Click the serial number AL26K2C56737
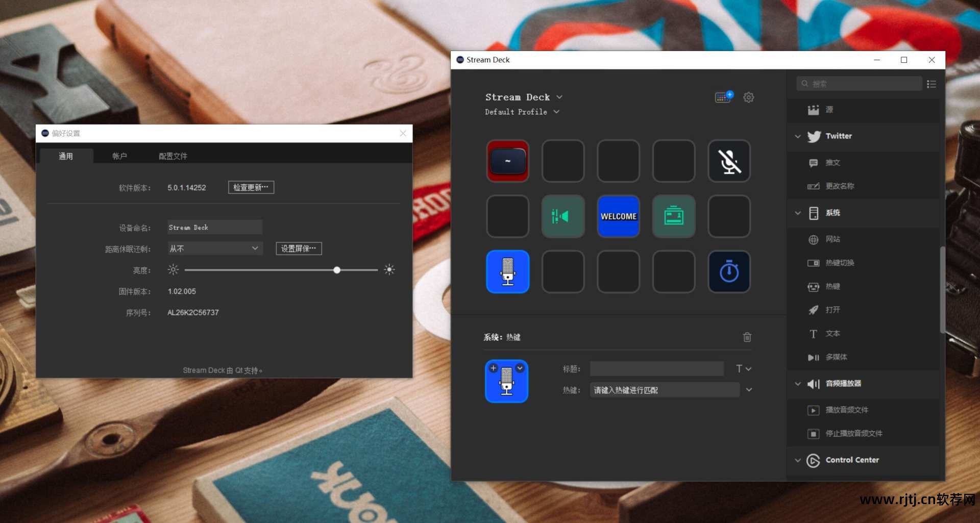980x523 pixels. coord(193,312)
